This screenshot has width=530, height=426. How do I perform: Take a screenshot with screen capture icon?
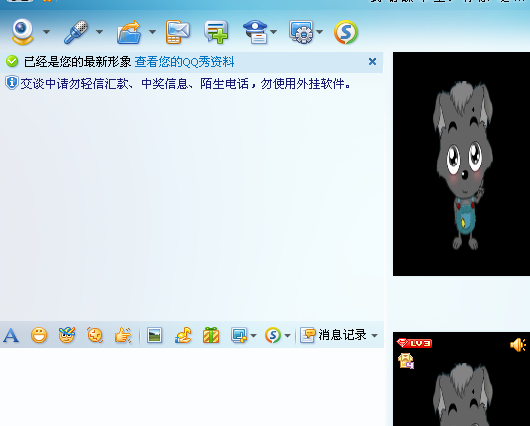[x=239, y=335]
